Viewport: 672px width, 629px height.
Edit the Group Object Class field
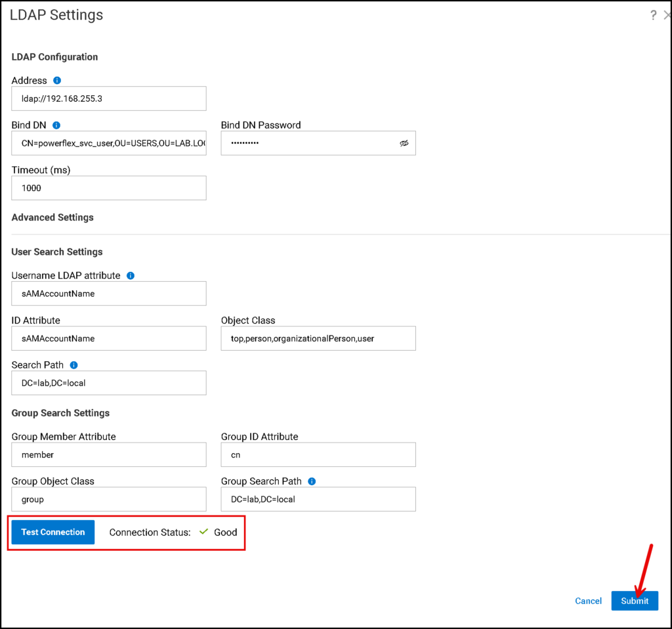pos(108,499)
